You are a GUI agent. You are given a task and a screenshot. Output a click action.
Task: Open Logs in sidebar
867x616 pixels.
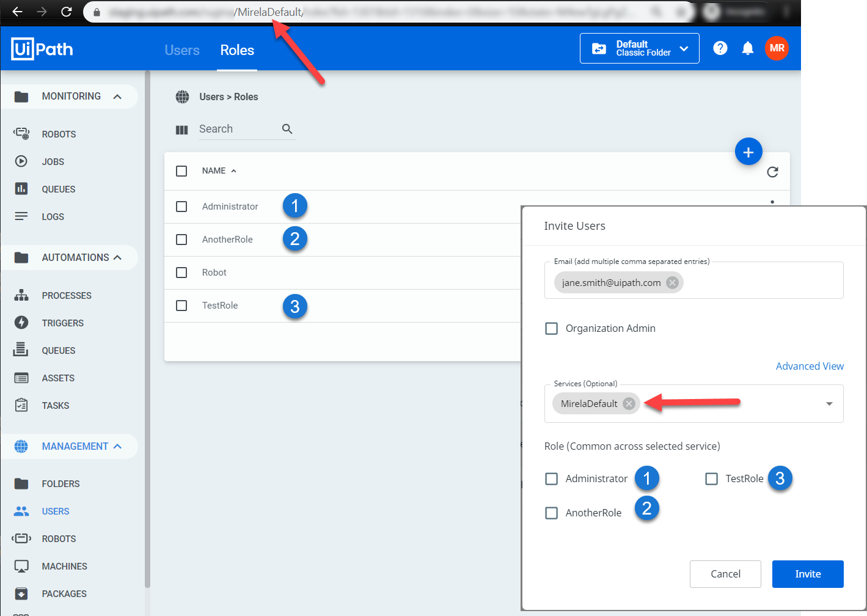click(53, 216)
